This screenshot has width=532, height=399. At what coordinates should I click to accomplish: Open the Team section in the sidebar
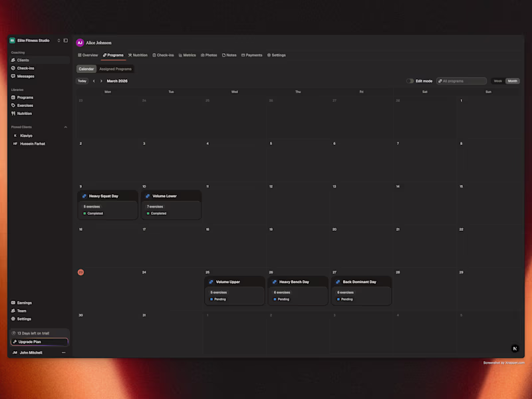21,311
